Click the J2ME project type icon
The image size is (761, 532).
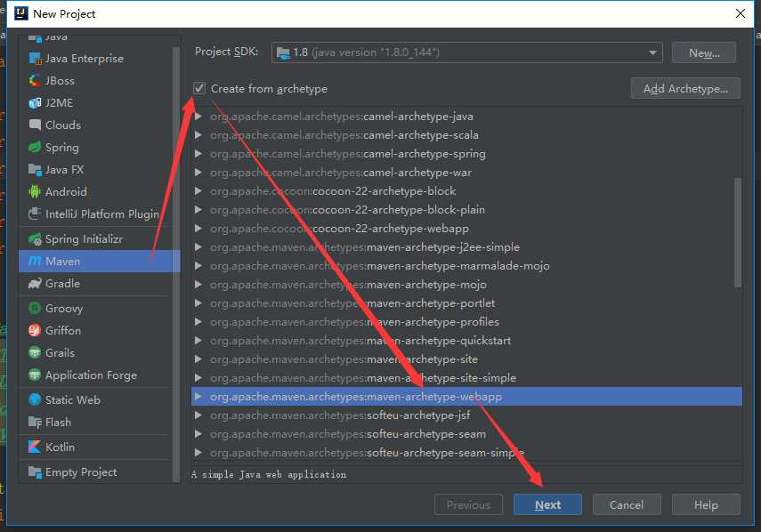pos(35,103)
